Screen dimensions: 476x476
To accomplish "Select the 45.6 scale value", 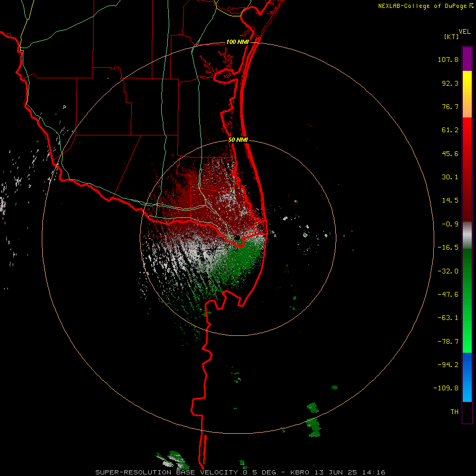I will [x=450, y=153].
